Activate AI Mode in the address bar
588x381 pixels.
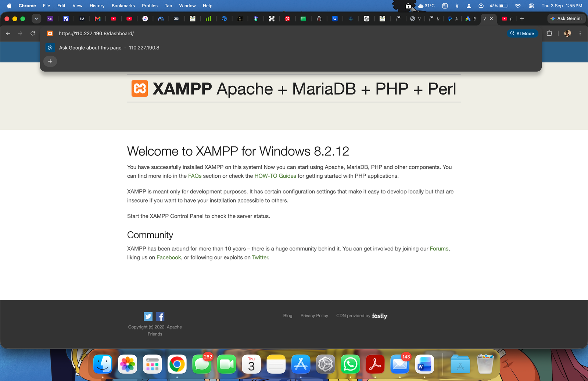pyautogui.click(x=522, y=33)
